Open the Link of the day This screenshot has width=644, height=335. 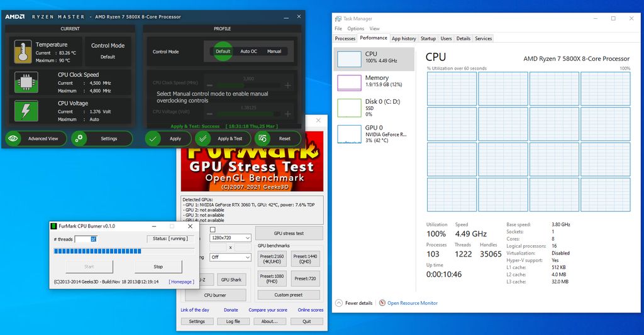(195, 310)
